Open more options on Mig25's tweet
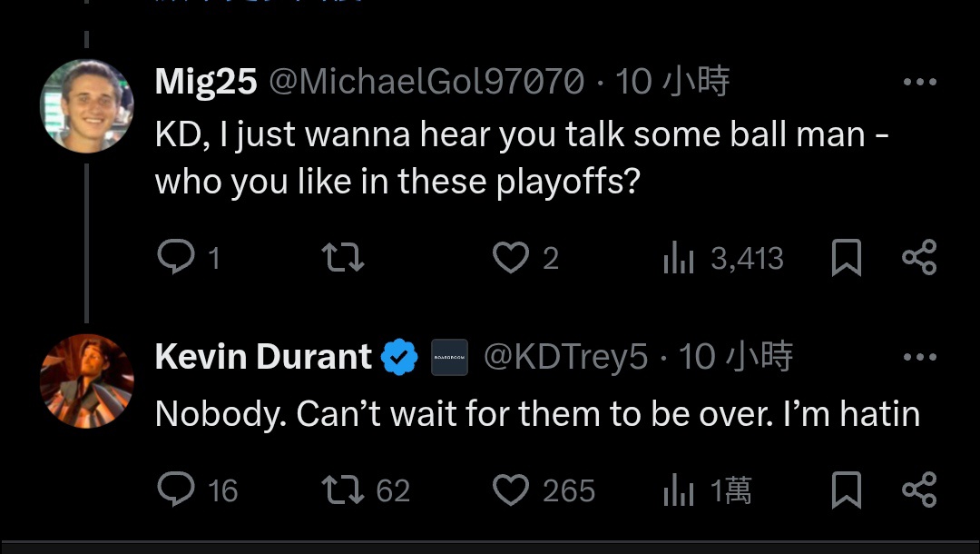This screenshot has width=980, height=554. [920, 82]
